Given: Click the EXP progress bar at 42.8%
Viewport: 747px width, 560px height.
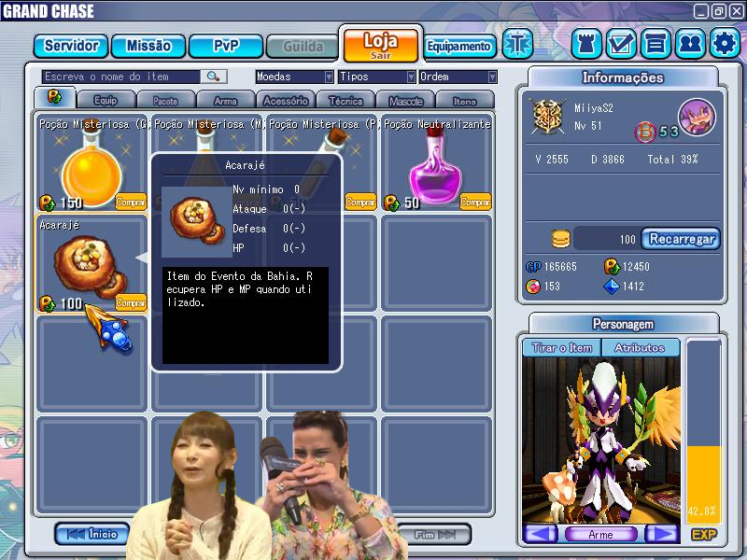Looking at the screenshot, I should [704, 430].
